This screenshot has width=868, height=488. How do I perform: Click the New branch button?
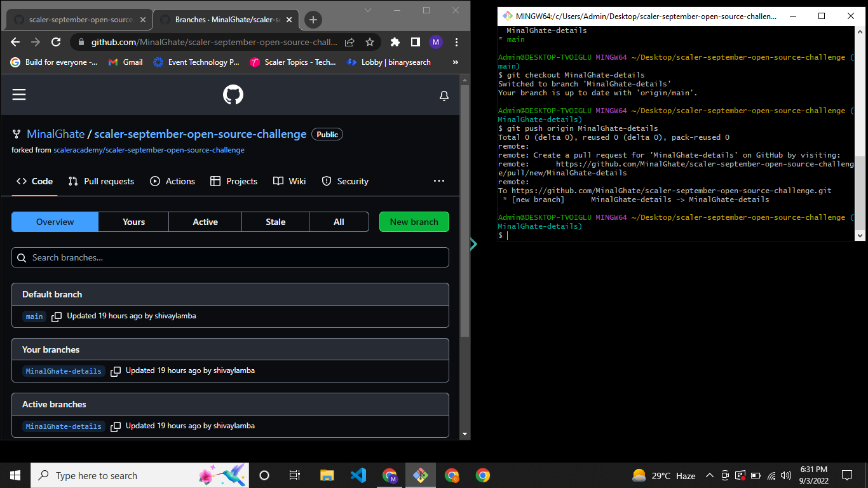[414, 222]
